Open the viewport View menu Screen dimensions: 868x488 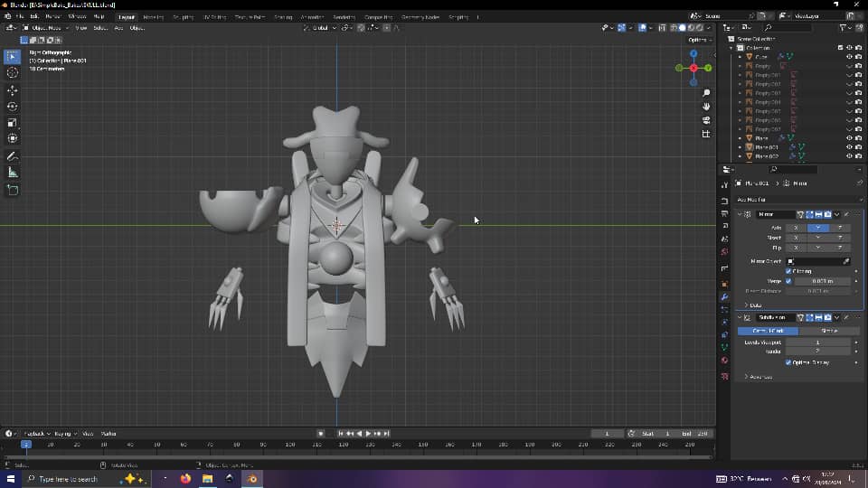80,28
